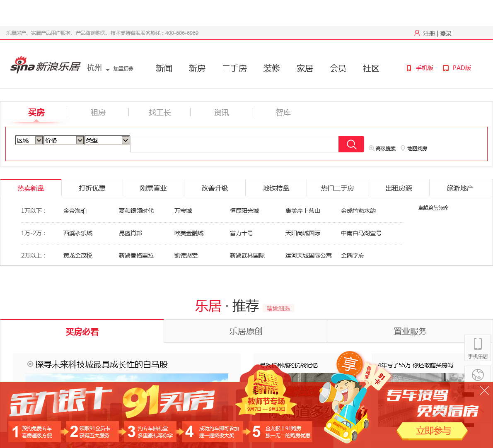Open the 置业服务 tab
The height and width of the screenshot is (448, 493).
pos(410,331)
